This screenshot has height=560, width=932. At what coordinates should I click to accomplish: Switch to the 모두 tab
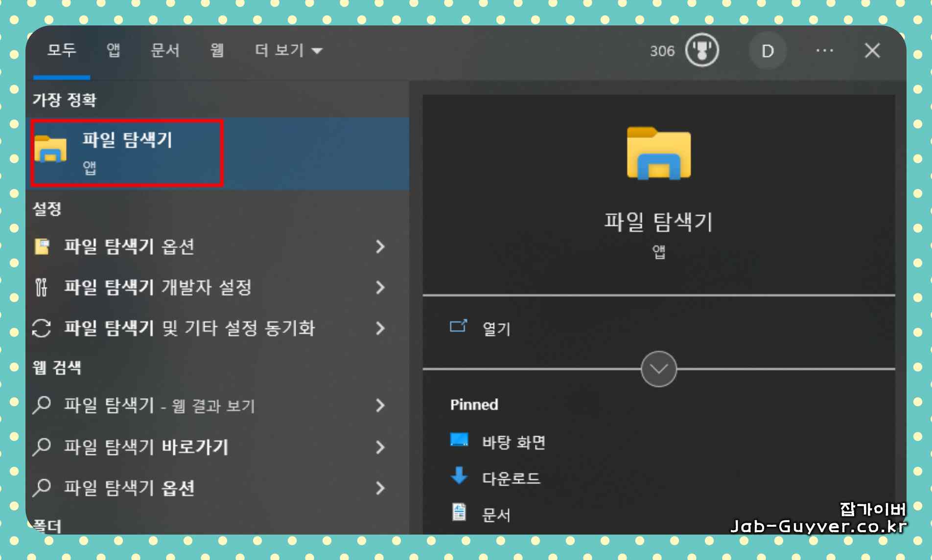click(x=62, y=50)
